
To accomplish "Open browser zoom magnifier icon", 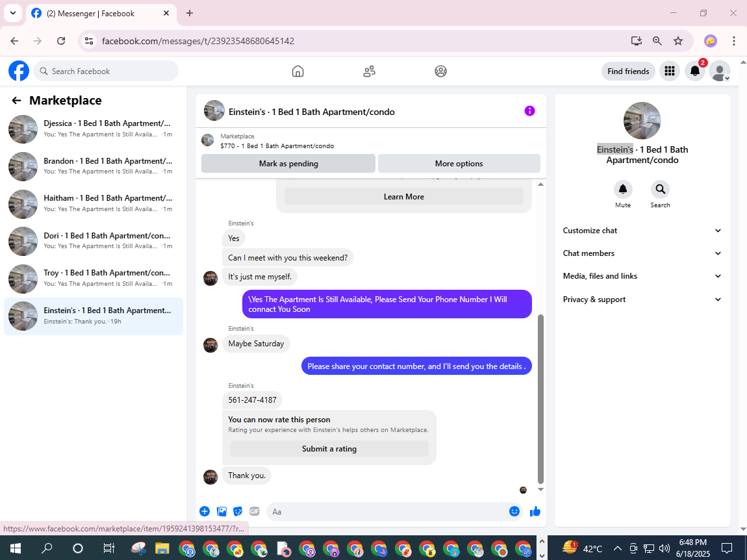I will pyautogui.click(x=657, y=41).
